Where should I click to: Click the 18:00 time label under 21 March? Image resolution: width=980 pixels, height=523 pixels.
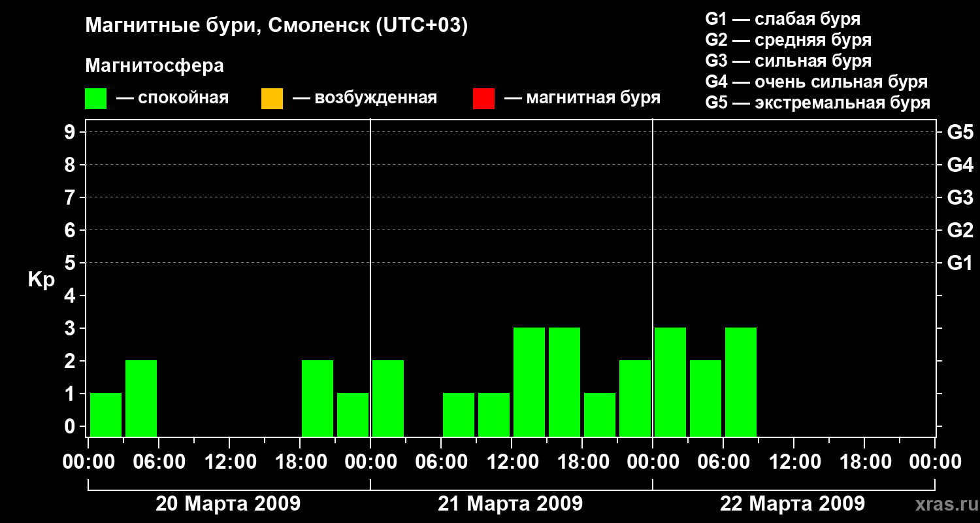click(x=583, y=462)
